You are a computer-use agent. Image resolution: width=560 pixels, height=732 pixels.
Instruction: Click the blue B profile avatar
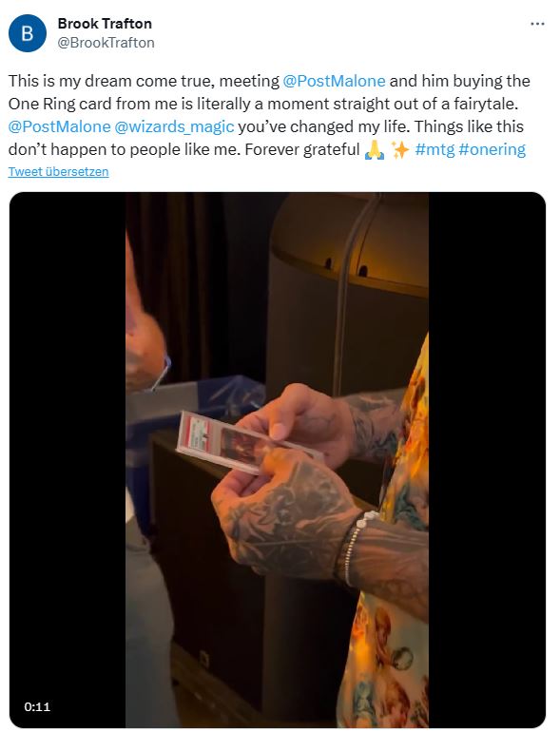tap(28, 33)
